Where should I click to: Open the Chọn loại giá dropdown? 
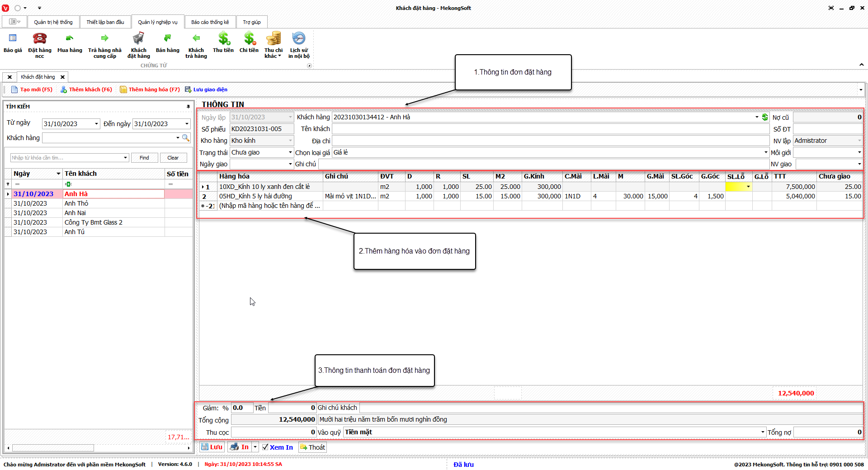(x=766, y=152)
